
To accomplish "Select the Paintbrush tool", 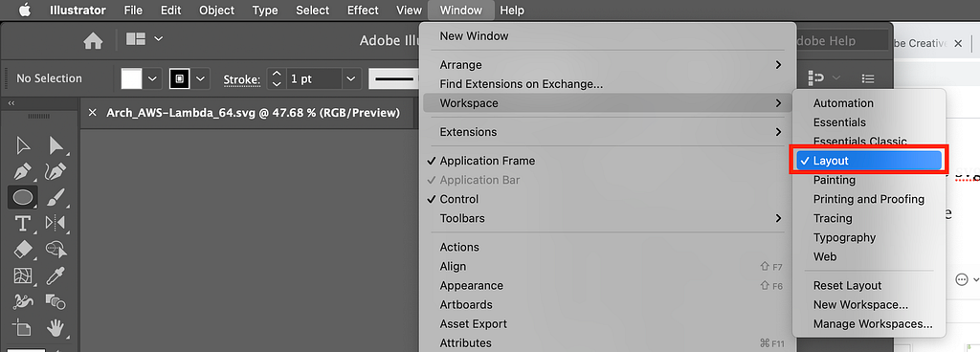I will click(56, 197).
